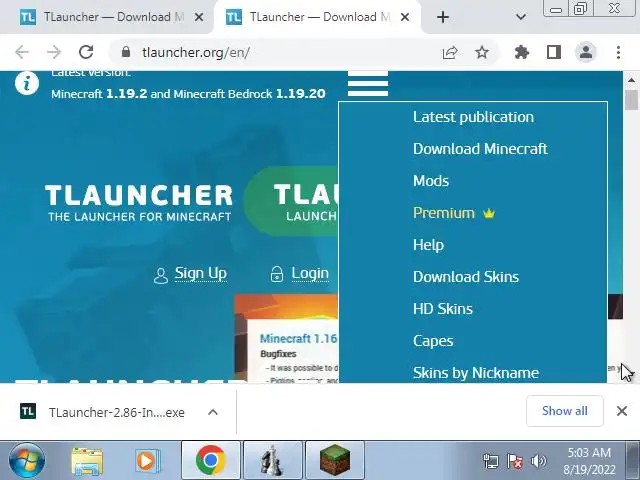Collapse the hamburger menu icon

tap(368, 84)
